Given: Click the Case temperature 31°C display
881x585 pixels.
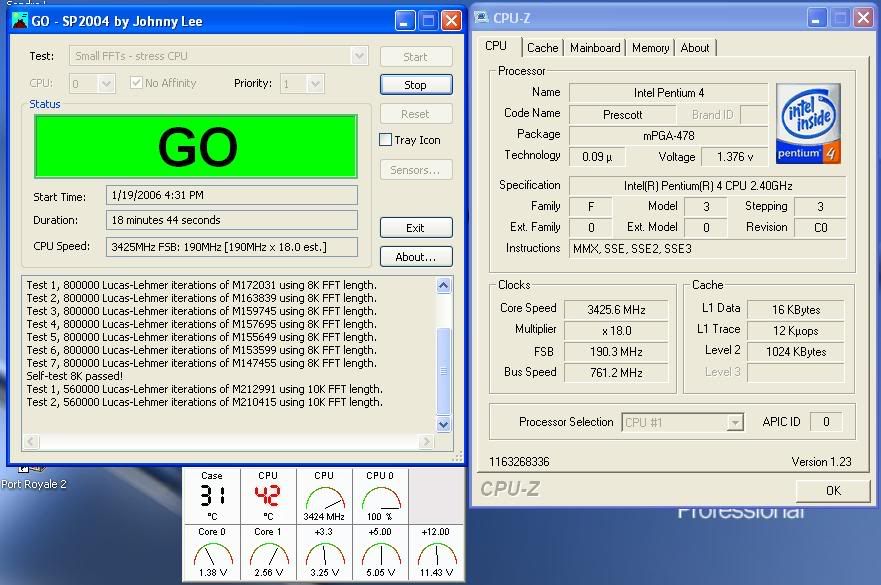Looking at the screenshot, I should pyautogui.click(x=212, y=496).
